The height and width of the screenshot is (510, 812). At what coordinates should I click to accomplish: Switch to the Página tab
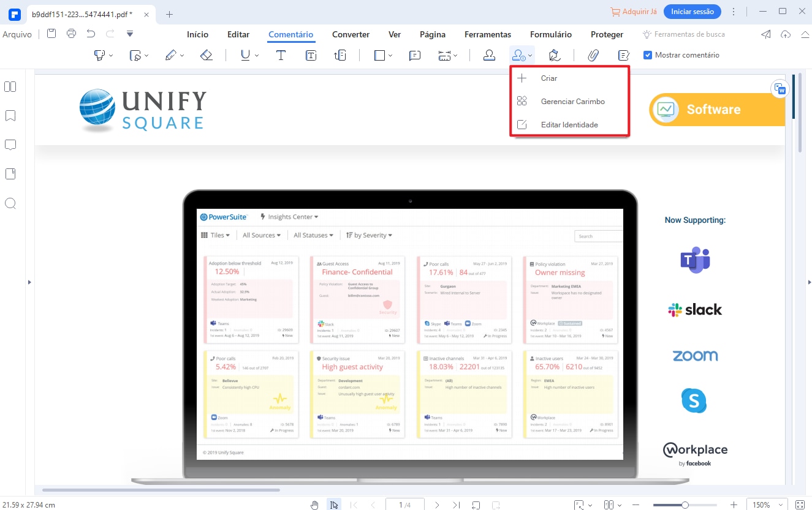click(x=433, y=34)
